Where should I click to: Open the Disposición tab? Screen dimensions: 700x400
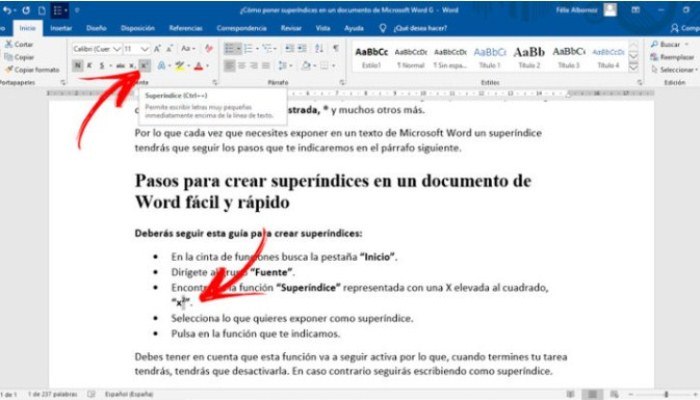(138, 28)
